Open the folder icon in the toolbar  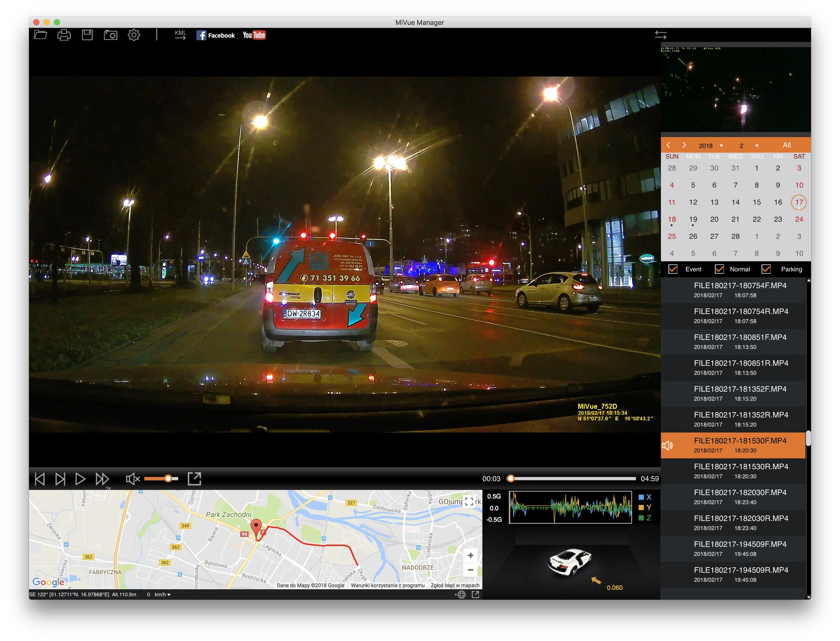pyautogui.click(x=40, y=35)
